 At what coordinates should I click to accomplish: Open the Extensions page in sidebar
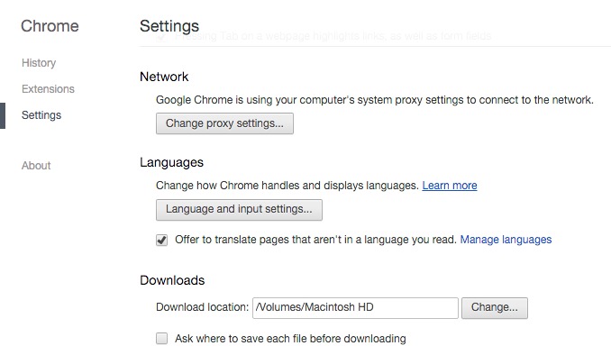48,89
